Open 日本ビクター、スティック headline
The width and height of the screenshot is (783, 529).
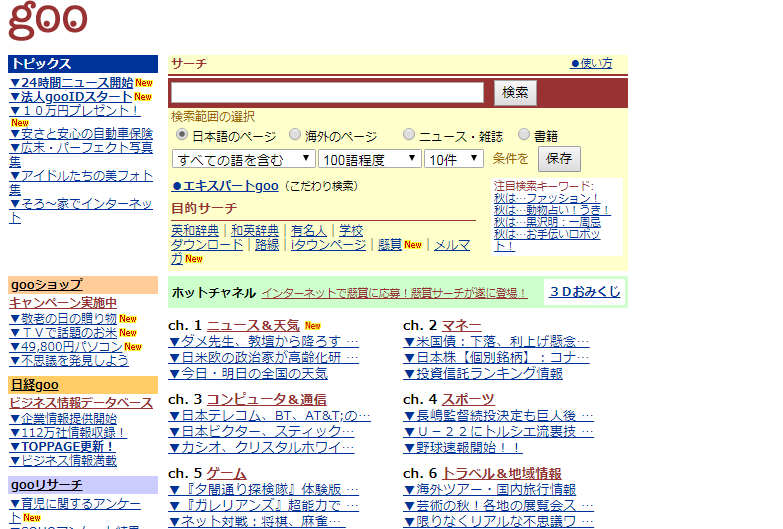[261, 432]
